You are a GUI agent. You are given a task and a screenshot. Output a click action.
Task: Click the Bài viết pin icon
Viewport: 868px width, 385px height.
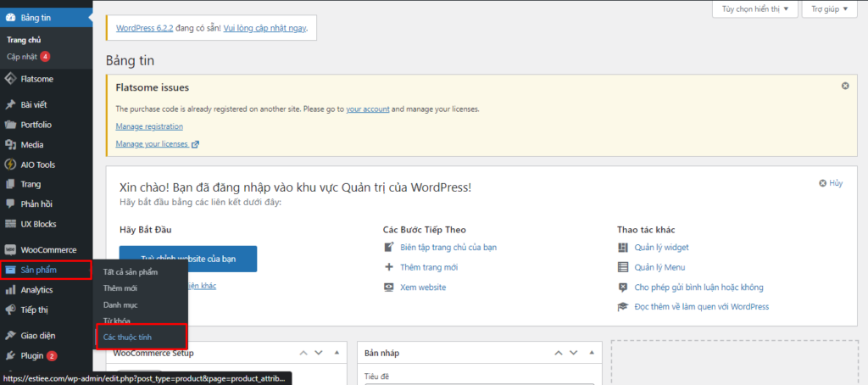point(10,104)
